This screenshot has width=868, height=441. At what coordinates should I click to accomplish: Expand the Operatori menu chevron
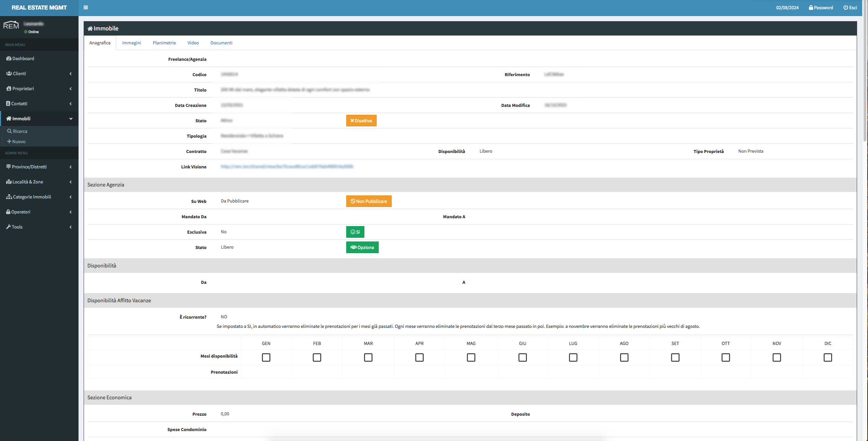[x=71, y=212]
